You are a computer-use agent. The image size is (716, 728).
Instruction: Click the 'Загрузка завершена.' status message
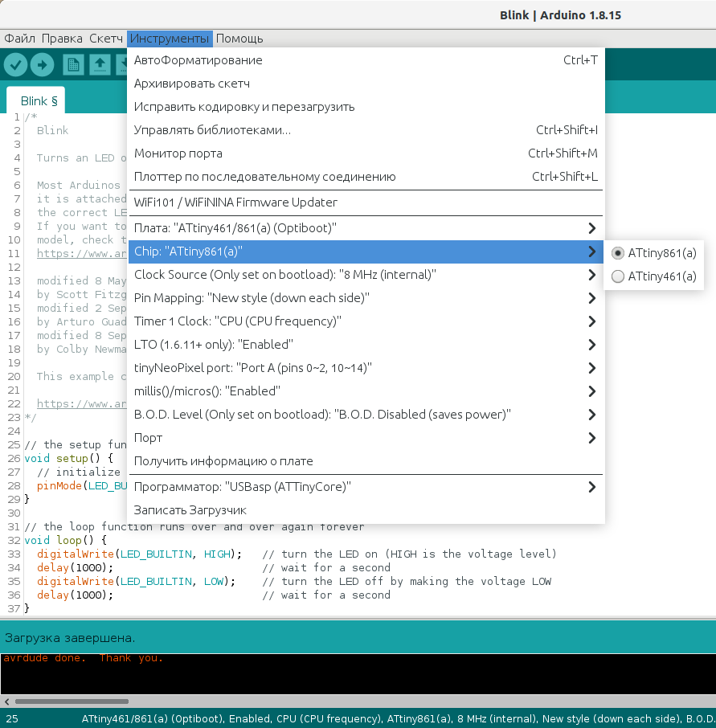(70, 638)
